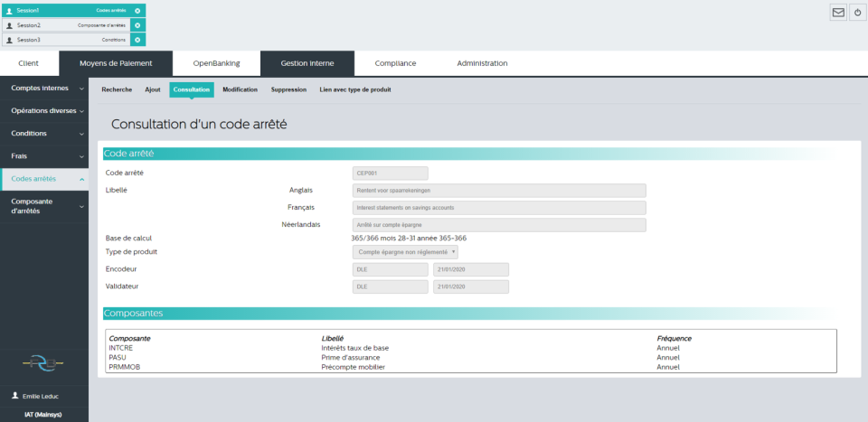868x422 pixels.
Task: Click the power logout icon
Action: point(856,13)
